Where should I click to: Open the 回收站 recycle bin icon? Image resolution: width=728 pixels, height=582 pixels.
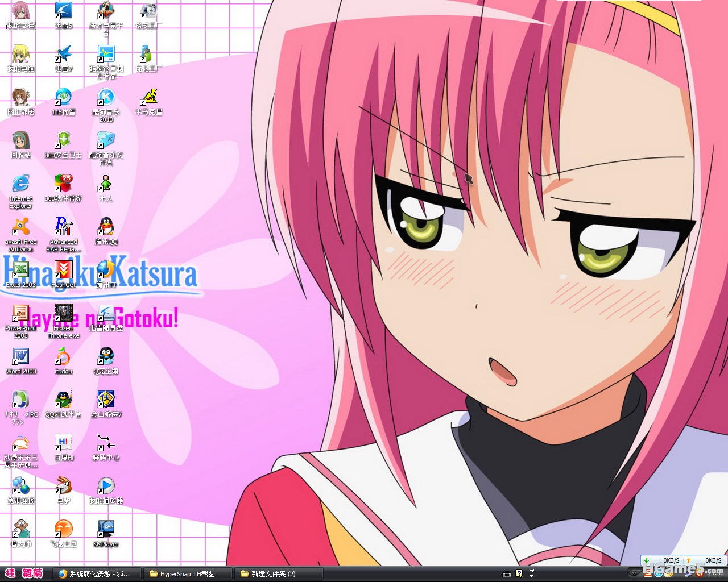(20, 141)
